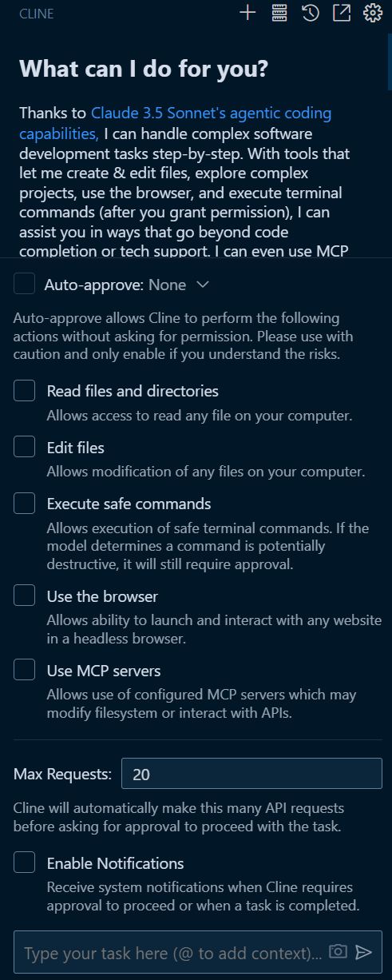Open the MCP servers icon in header

(x=279, y=13)
